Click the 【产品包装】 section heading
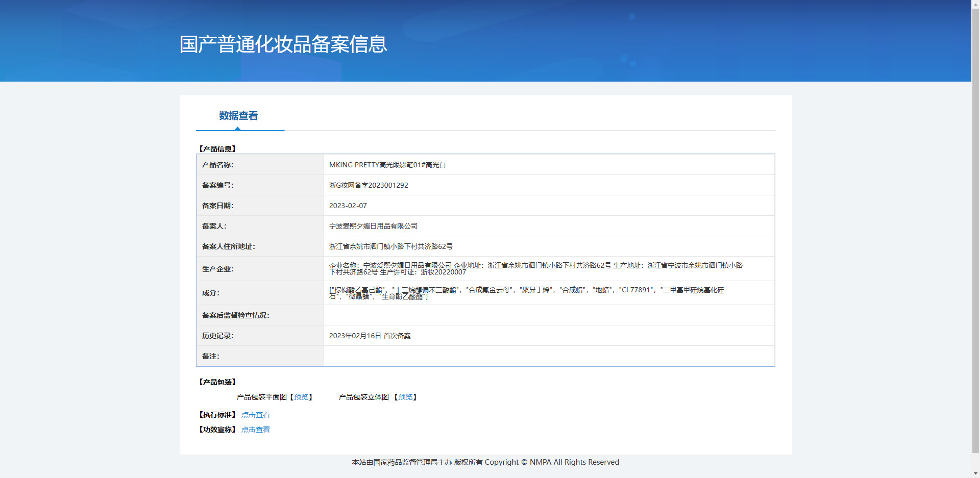 click(x=217, y=382)
